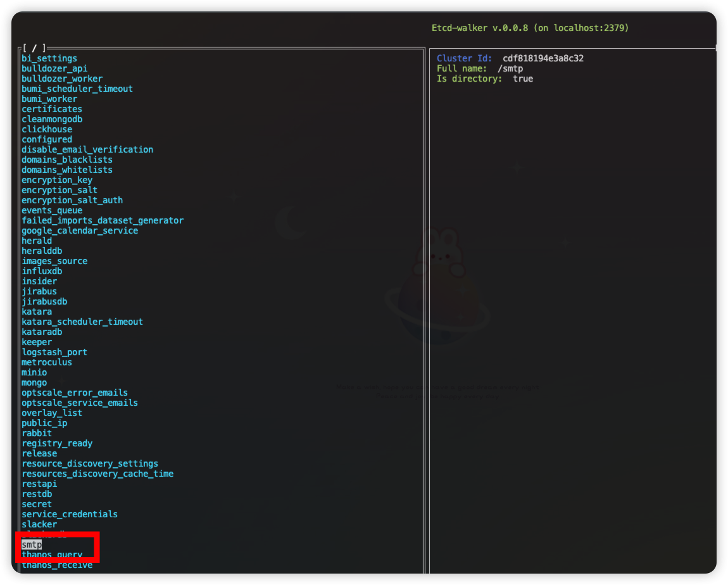This screenshot has height=585, width=728.
Task: Click the Full name value /smtp
Action: [x=510, y=69]
